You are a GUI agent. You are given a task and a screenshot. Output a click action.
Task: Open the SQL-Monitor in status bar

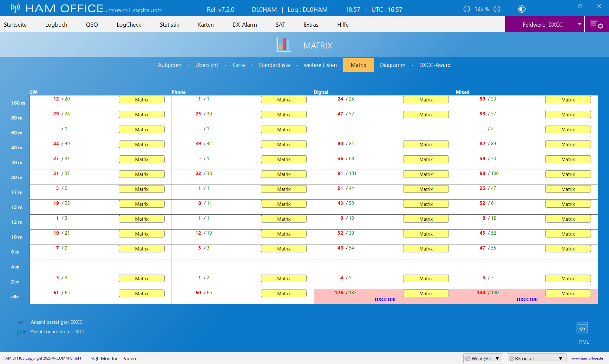[x=104, y=359]
